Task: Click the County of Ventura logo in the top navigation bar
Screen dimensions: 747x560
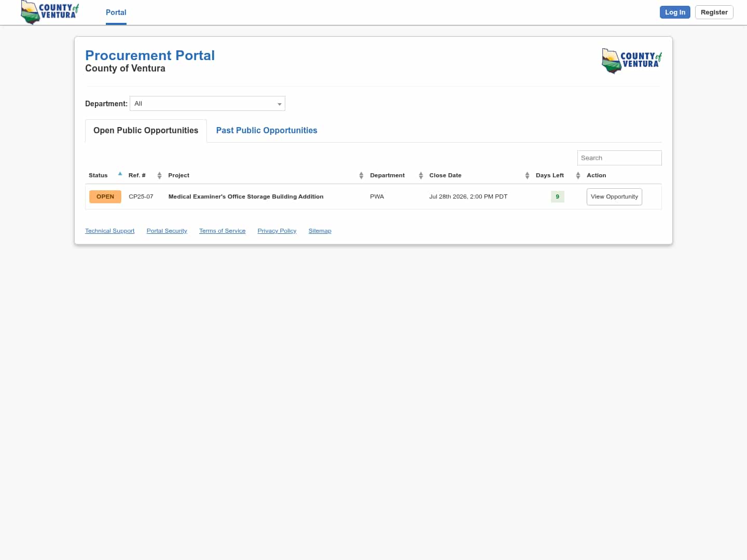Action: [50, 12]
